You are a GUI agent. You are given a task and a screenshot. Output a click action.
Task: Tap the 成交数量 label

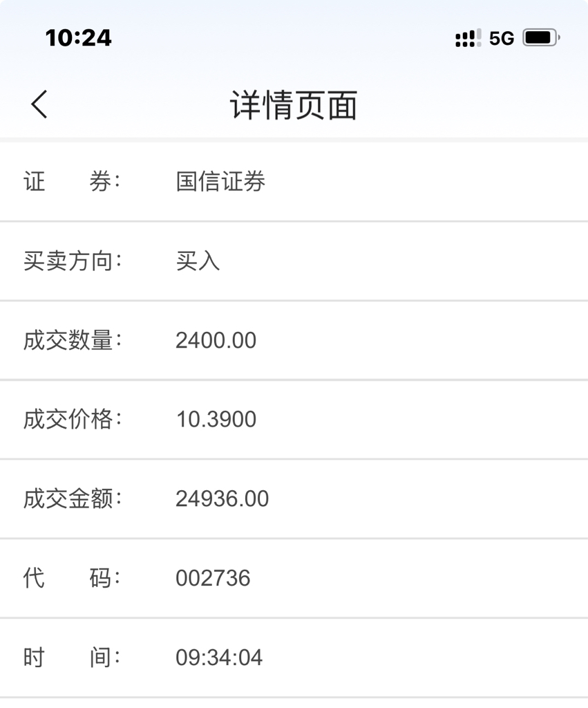point(72,340)
